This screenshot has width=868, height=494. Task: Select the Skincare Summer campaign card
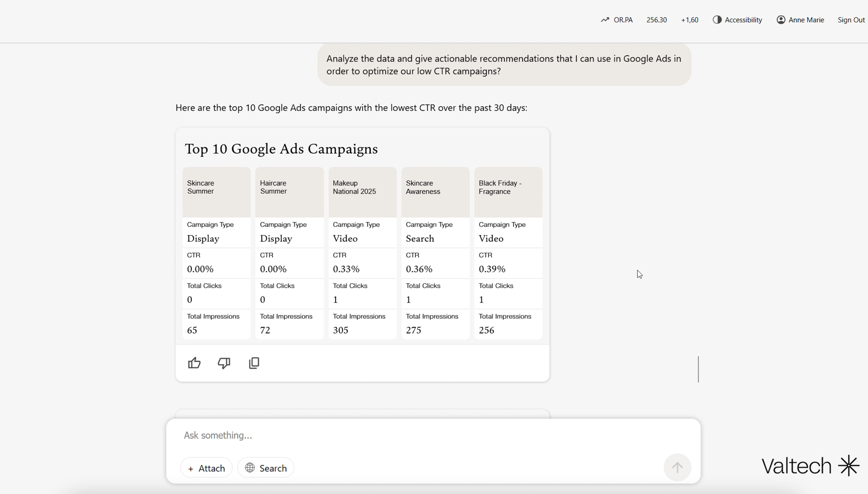point(216,192)
